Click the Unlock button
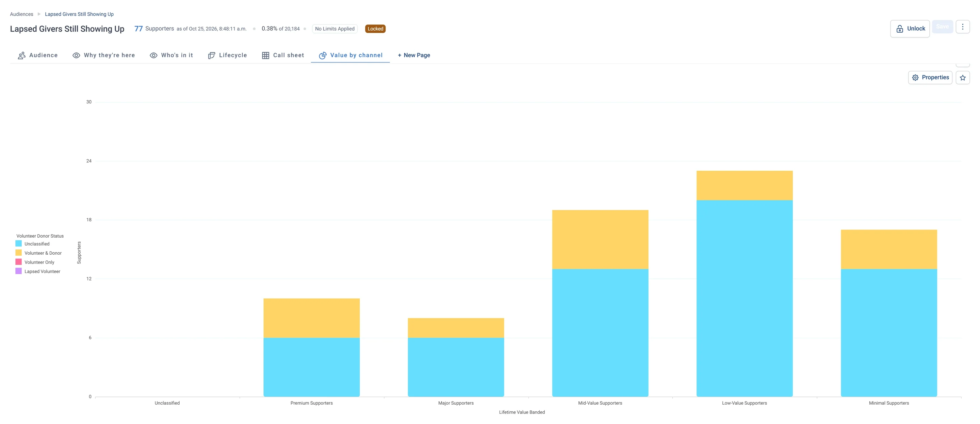Screen dimensions: 980x424 click(x=910, y=29)
